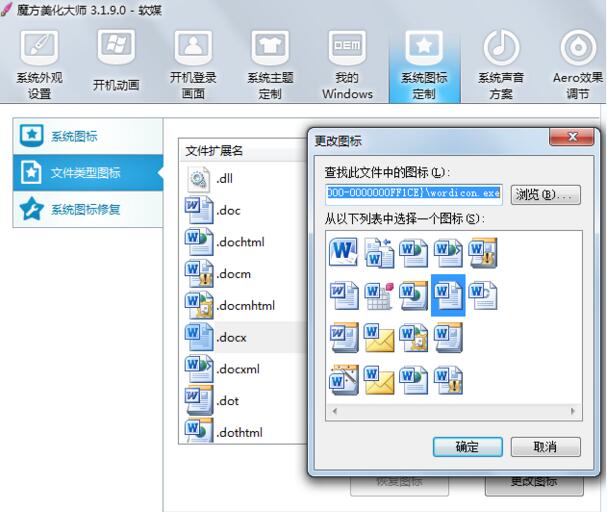Select 系统图标定制 toolbar tab

(424, 65)
